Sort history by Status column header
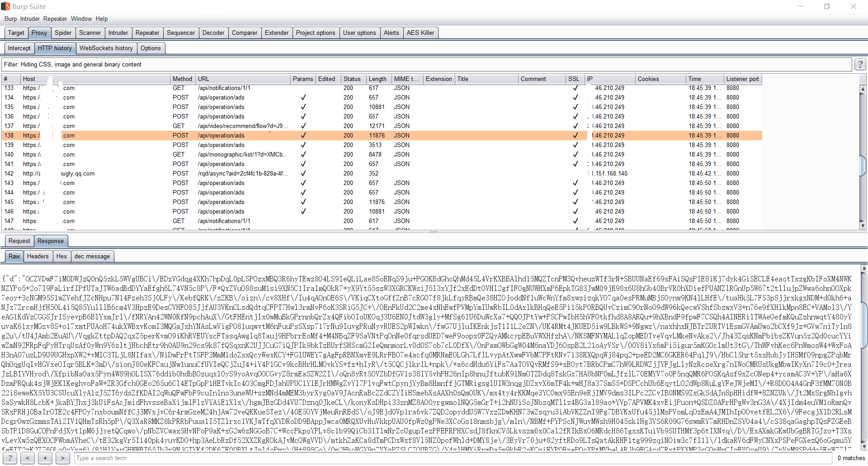This screenshot has height=466, width=868. point(354,79)
